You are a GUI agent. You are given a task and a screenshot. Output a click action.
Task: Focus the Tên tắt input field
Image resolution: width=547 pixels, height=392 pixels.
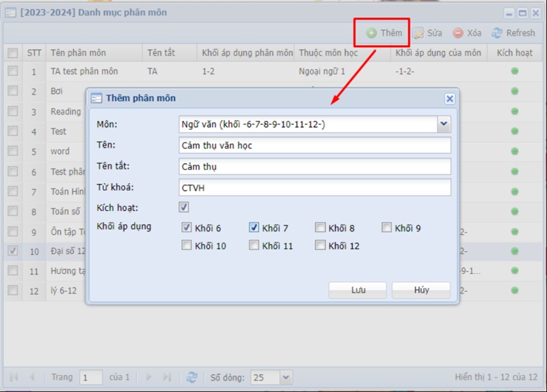315,167
